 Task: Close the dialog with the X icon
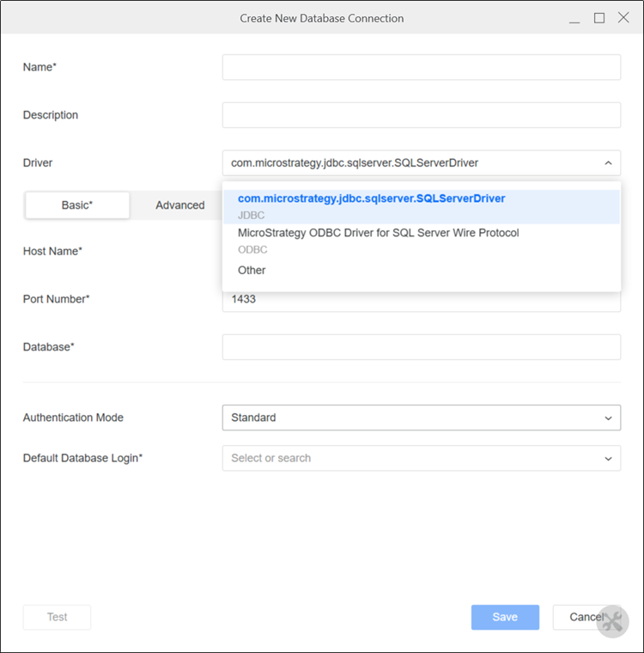click(x=623, y=18)
